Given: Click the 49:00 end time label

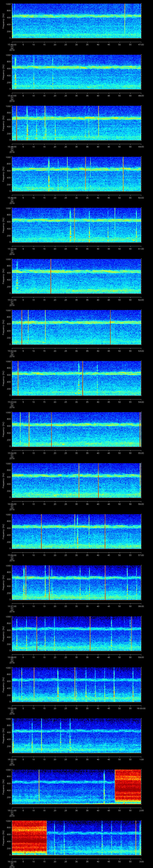Looking at the screenshot, I should (x=141, y=147).
